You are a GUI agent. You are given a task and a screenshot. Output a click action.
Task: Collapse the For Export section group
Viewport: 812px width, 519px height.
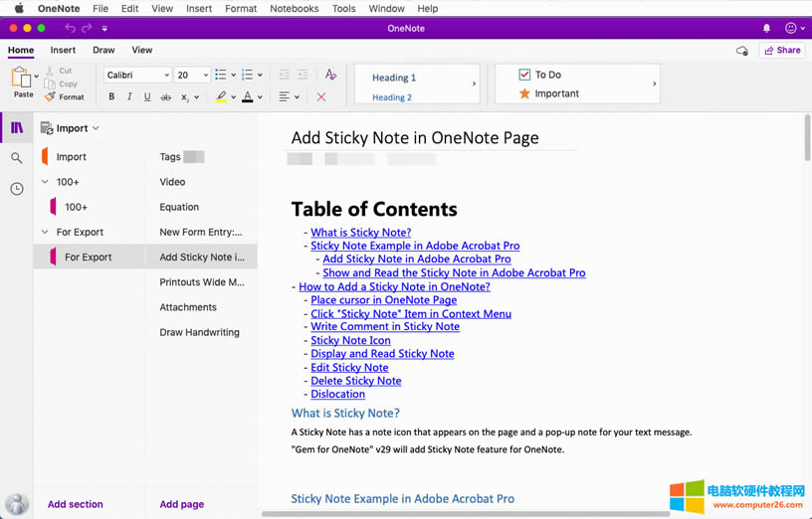tap(46, 232)
